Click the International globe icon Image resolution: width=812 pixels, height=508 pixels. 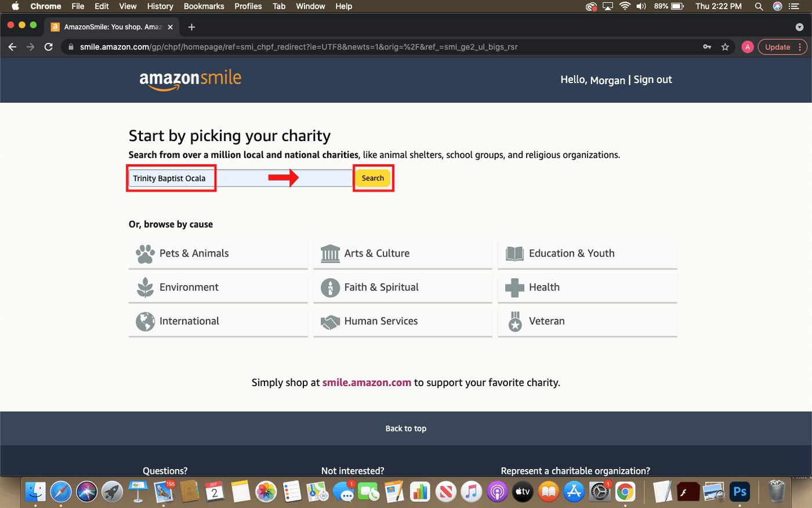[x=145, y=321]
